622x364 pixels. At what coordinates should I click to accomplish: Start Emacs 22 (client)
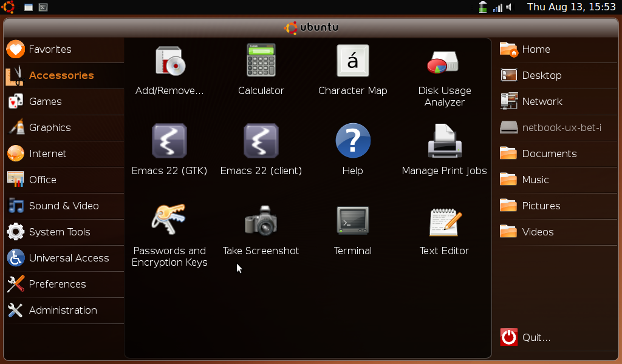[261, 150]
